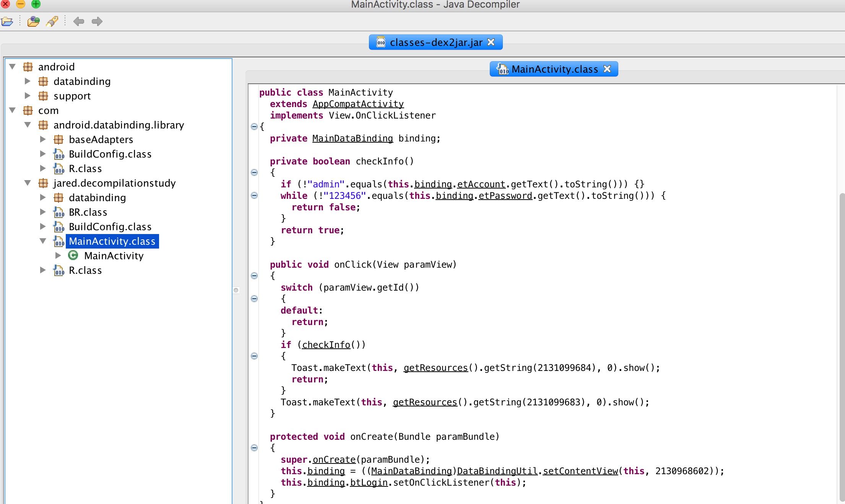
Task: Close the MainActivity.class tab
Action: [607, 69]
